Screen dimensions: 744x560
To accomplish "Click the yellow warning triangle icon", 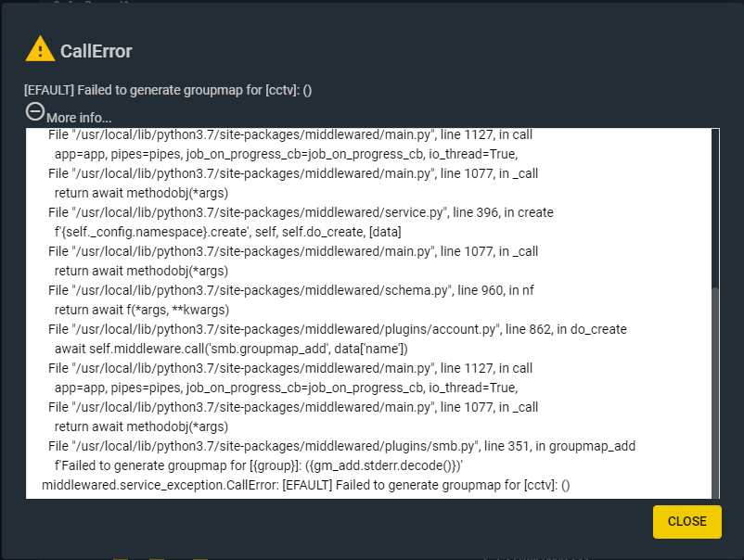I will tap(40, 49).
